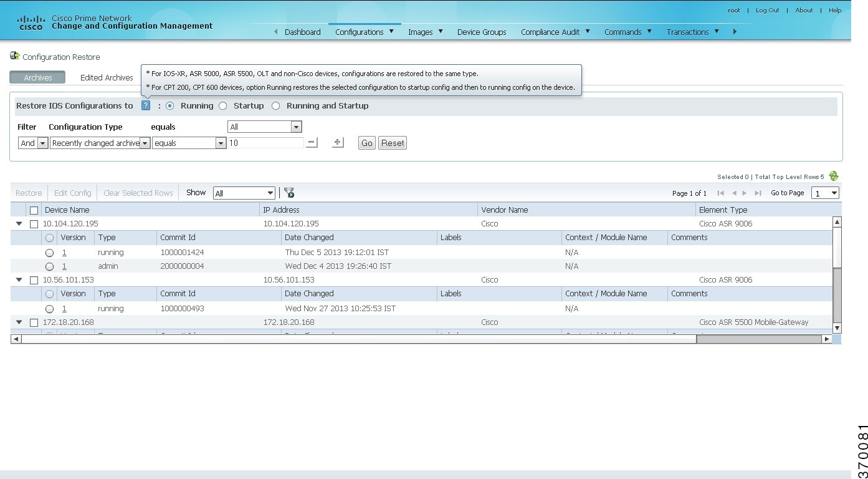The image size is (868, 479).
Task: Click vertical scrollbar down arrow
Action: point(837,328)
